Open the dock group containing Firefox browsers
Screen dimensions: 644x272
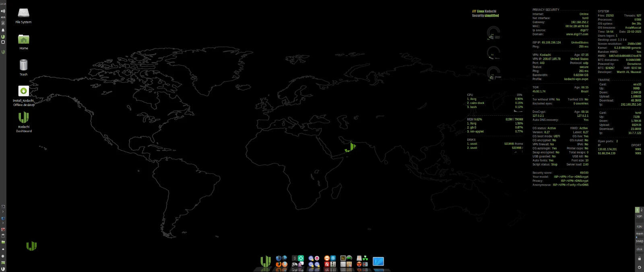coord(282,261)
